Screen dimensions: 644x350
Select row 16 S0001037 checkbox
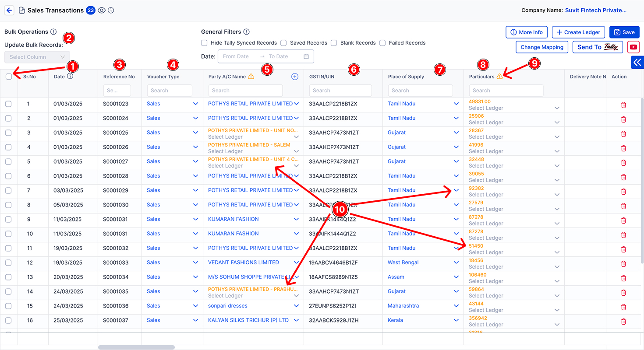(8, 321)
